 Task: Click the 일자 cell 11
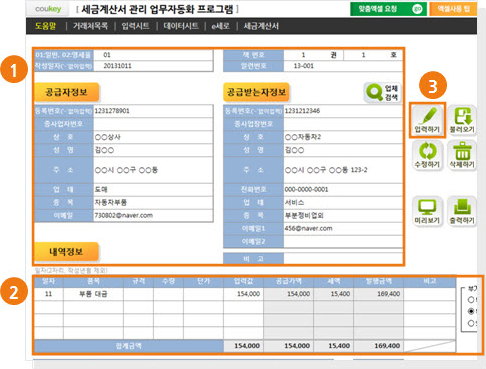pos(49,294)
